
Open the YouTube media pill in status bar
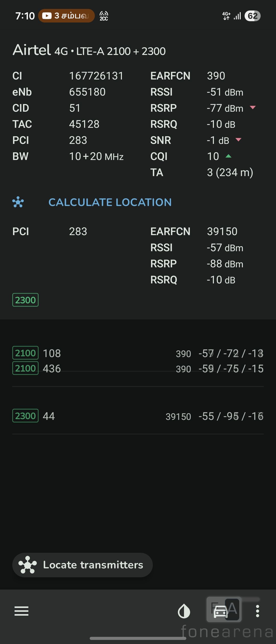(66, 16)
